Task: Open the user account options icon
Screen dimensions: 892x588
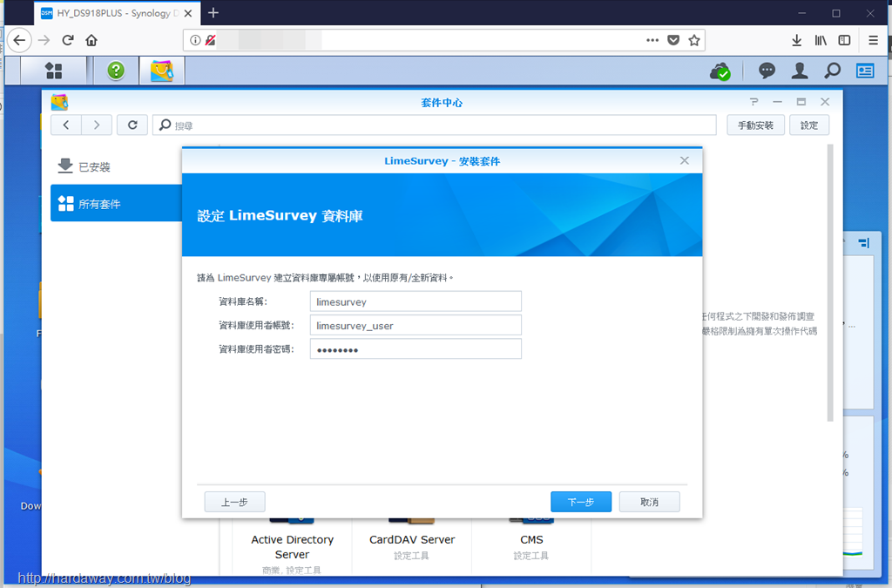Action: 800,71
